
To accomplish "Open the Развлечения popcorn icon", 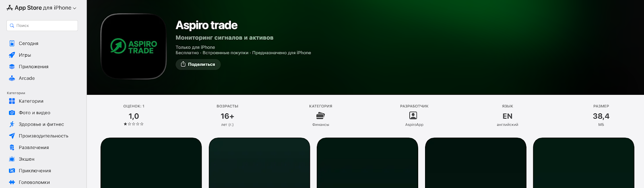I will (12, 147).
